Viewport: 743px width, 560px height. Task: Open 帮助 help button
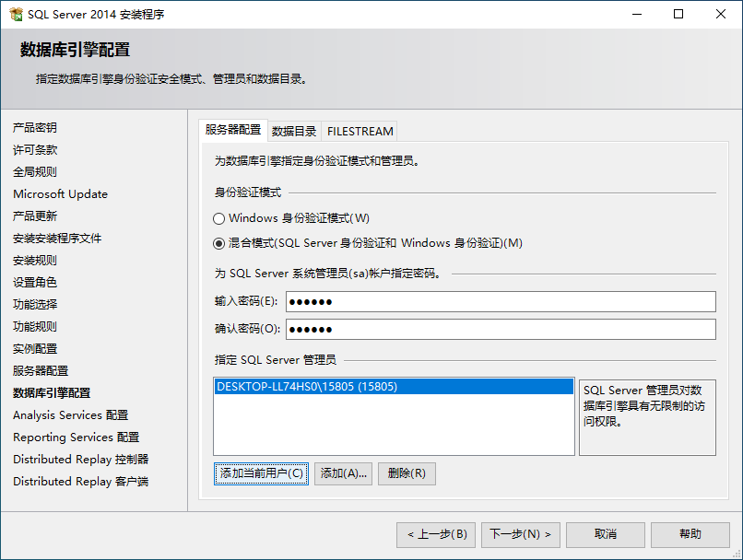pyautogui.click(x=690, y=534)
